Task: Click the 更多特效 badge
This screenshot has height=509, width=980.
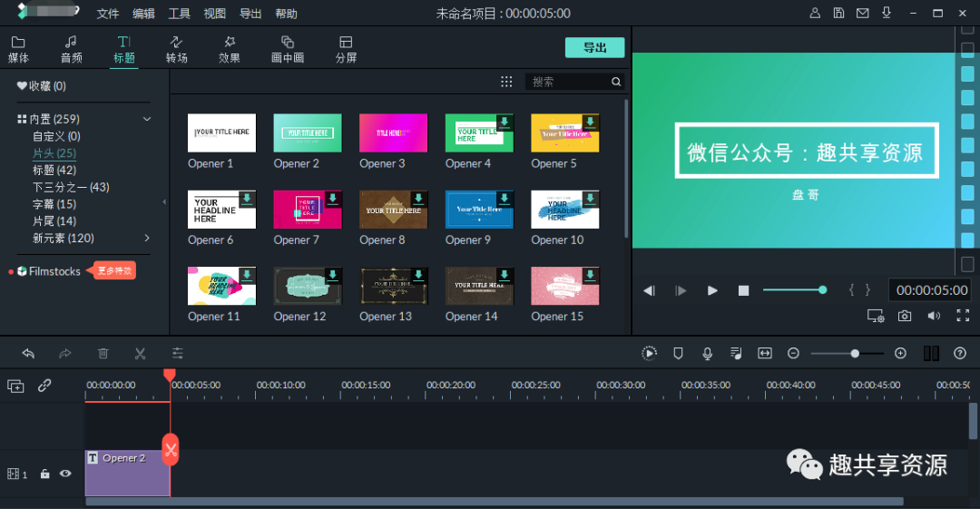Action: [114, 270]
